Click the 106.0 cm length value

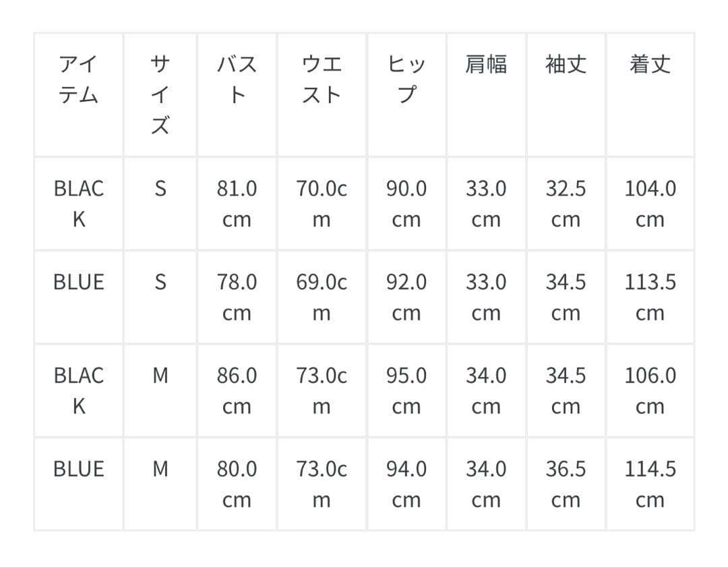pos(650,391)
